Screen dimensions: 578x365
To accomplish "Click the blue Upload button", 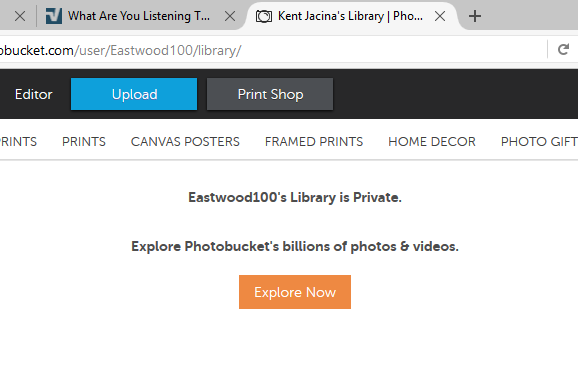I will [134, 94].
